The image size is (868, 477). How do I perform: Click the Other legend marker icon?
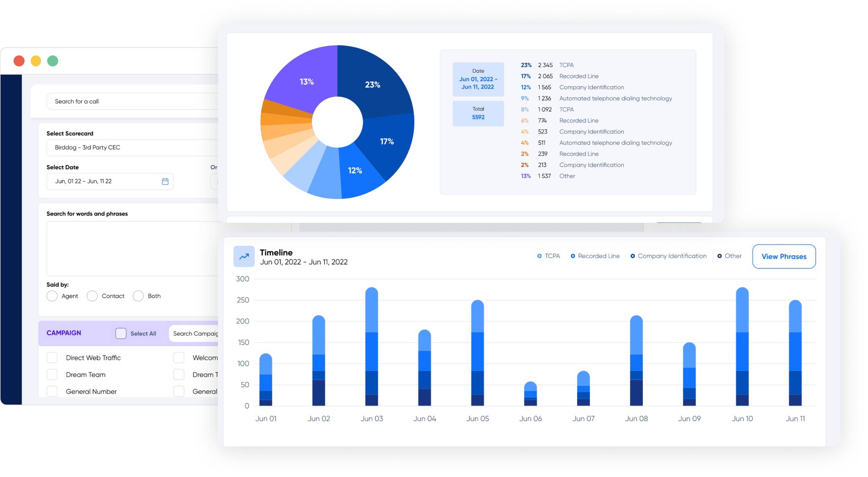(x=719, y=256)
